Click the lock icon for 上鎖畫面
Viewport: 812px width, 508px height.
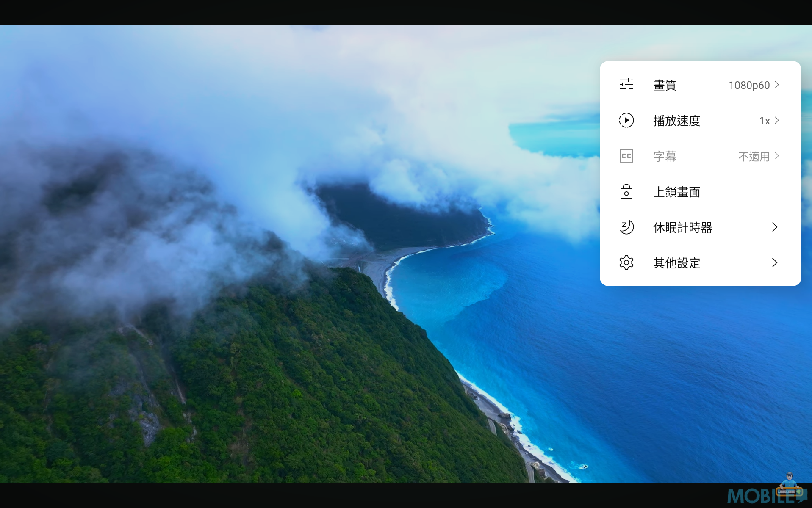(626, 192)
